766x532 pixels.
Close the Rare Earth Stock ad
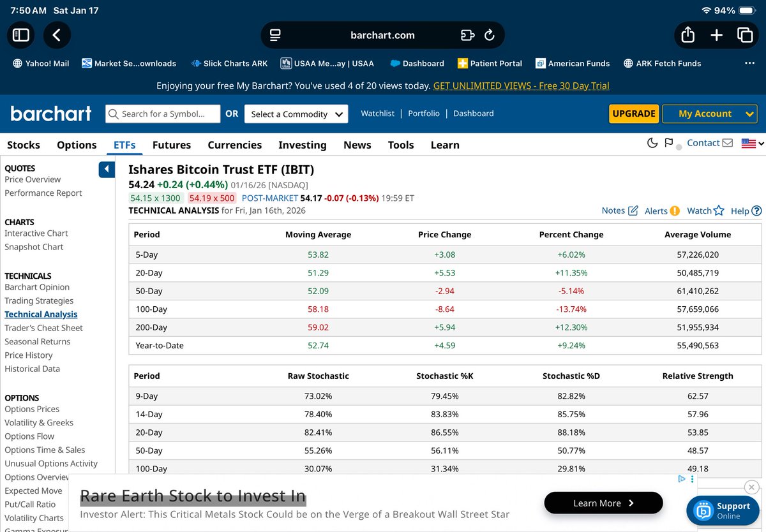(x=751, y=487)
